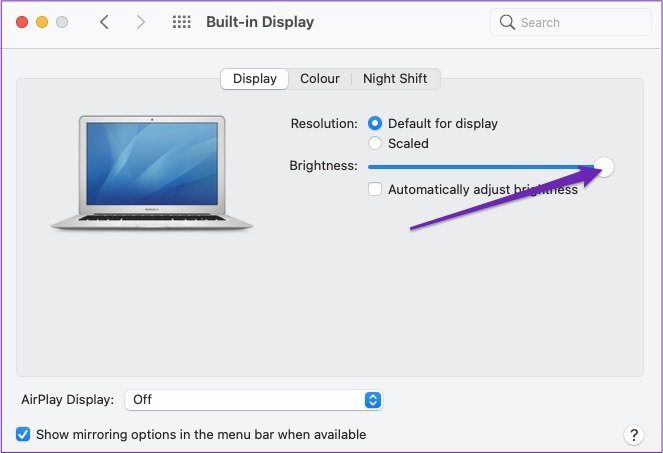Select Default for display resolution

375,124
